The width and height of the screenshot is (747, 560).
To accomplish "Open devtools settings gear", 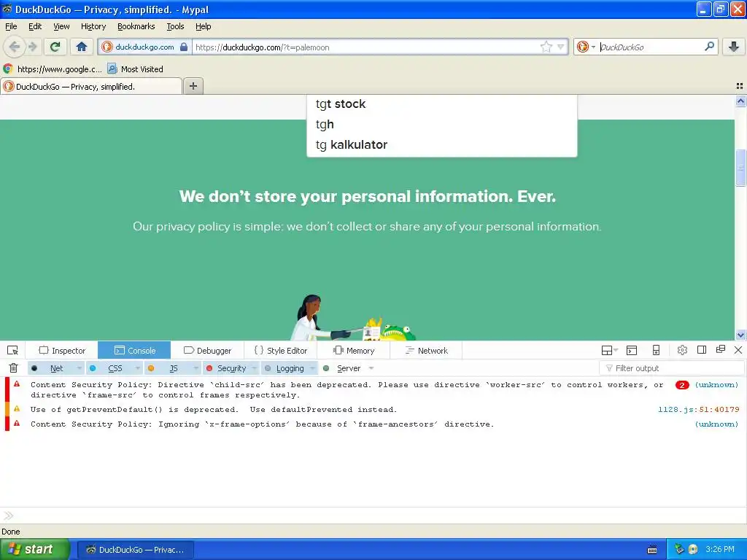I will pos(682,350).
